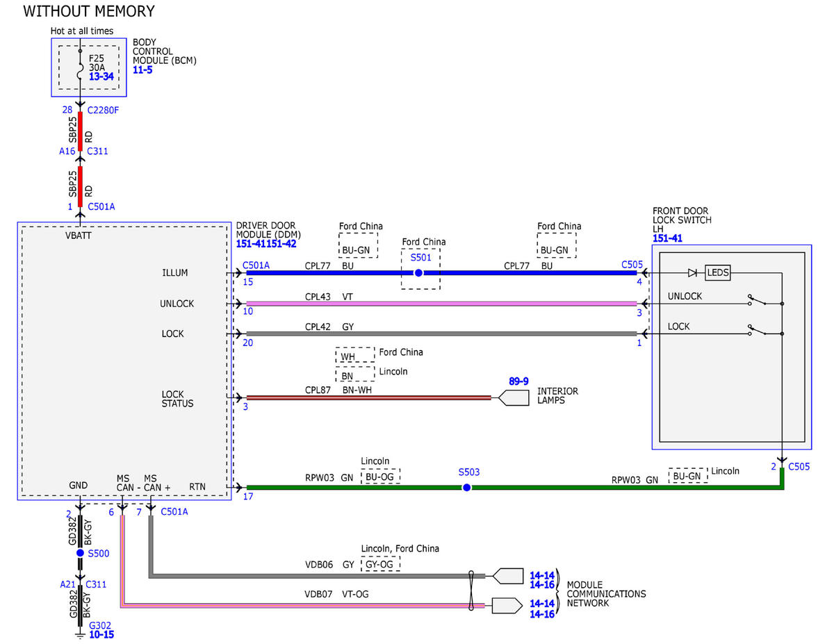
Task: Click the C501A label at pin 1
Action: click(101, 206)
